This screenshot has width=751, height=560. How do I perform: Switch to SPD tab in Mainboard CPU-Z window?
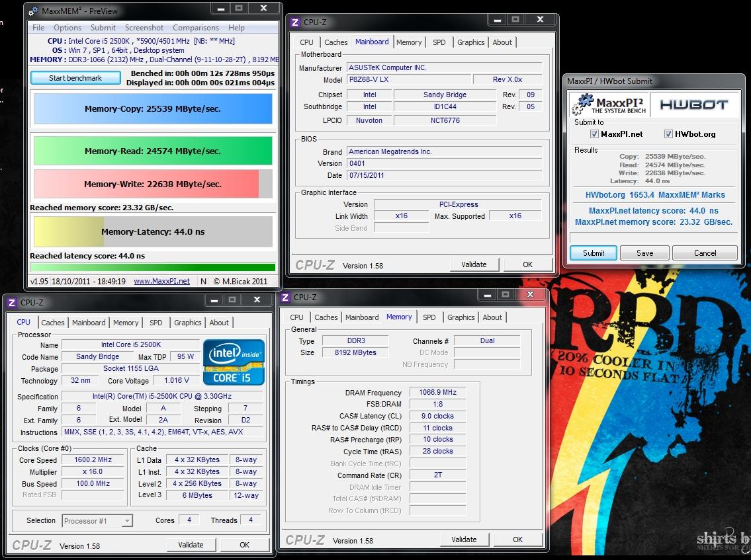(x=439, y=42)
